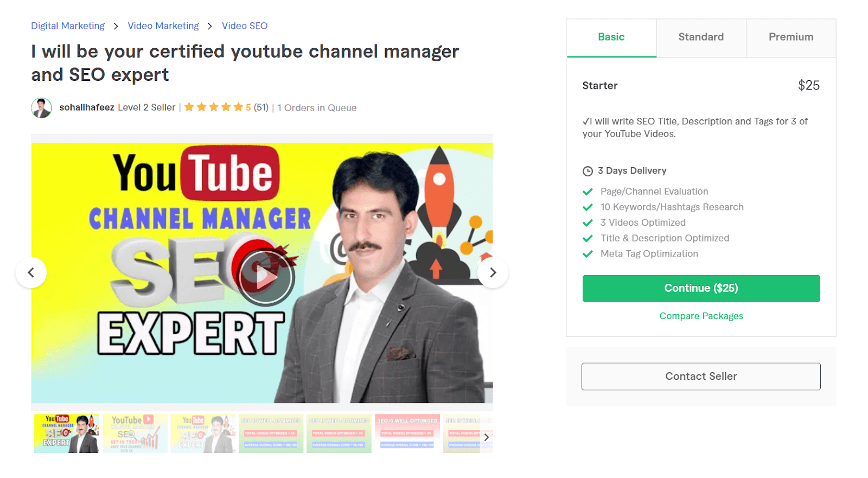Image resolution: width=868 pixels, height=478 pixels.
Task: Select the YouTube SEO chart thumbnail
Action: click(x=135, y=434)
